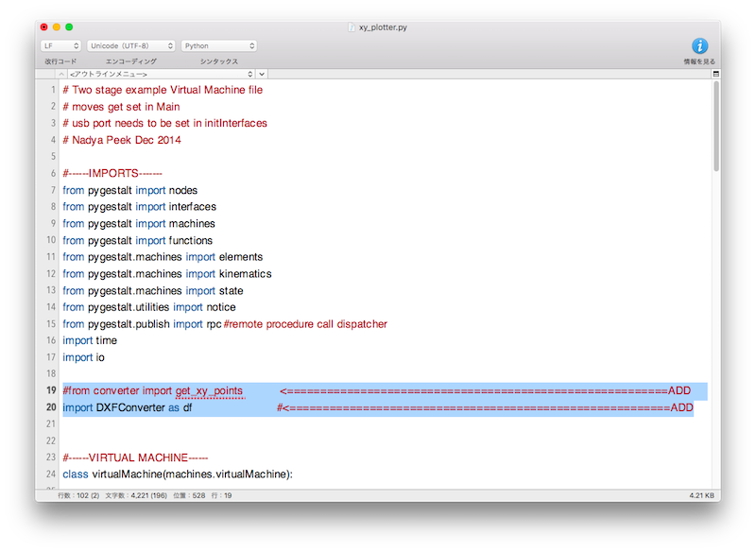Click "from pygestalt.machines import elements" line
Viewport: 756px width, 552px height.
point(163,256)
